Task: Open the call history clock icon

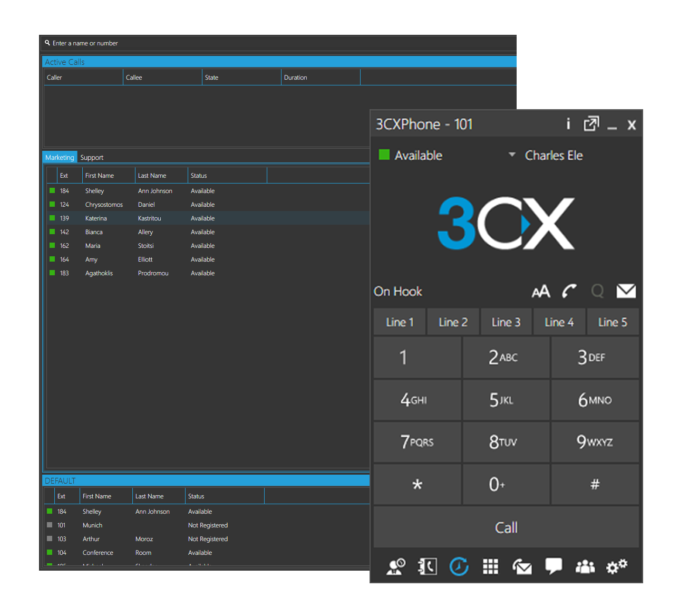Action: tap(459, 567)
